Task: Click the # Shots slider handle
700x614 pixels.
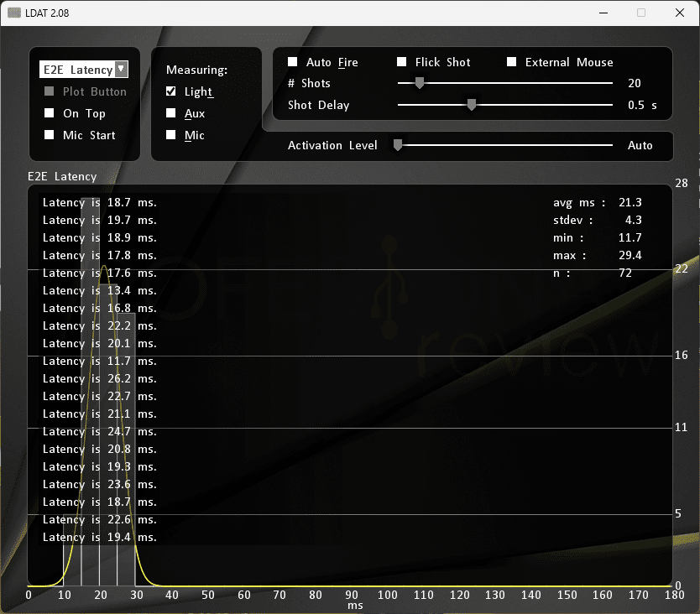Action: point(419,83)
